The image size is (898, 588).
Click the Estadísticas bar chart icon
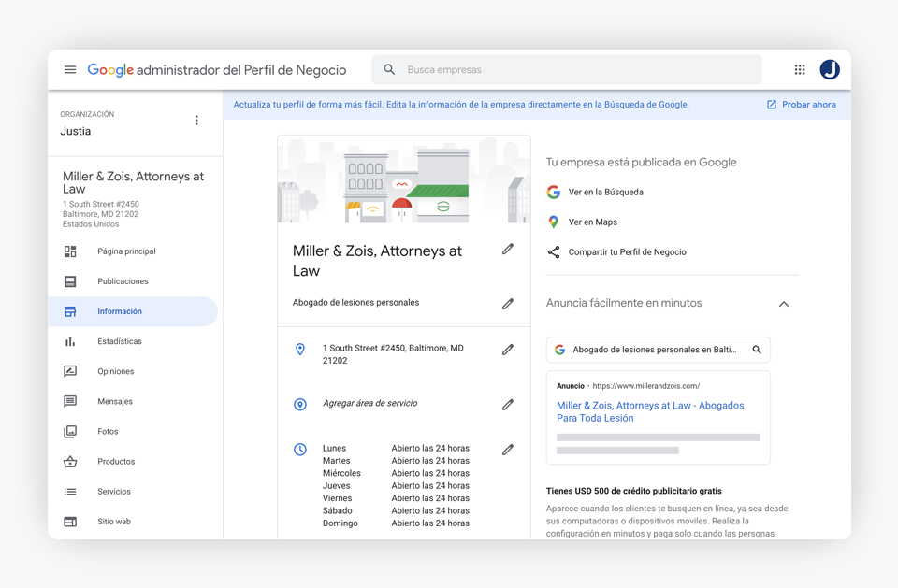tap(70, 341)
